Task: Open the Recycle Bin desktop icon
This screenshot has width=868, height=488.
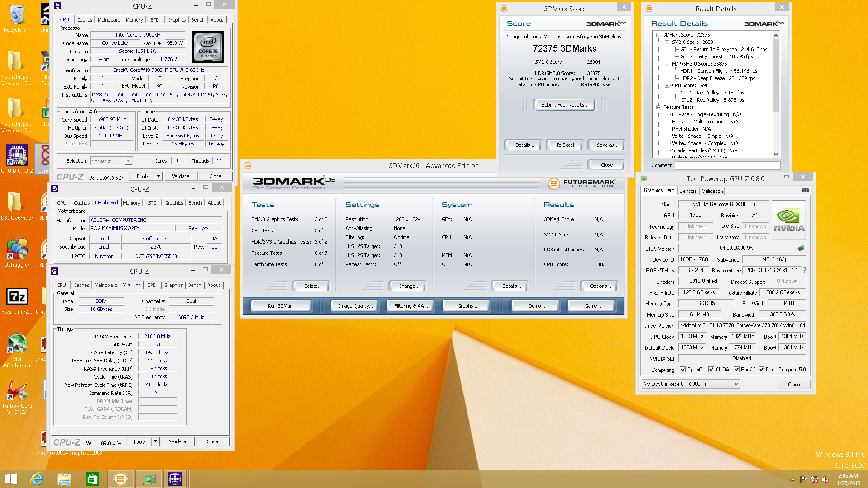Action: click(17, 18)
